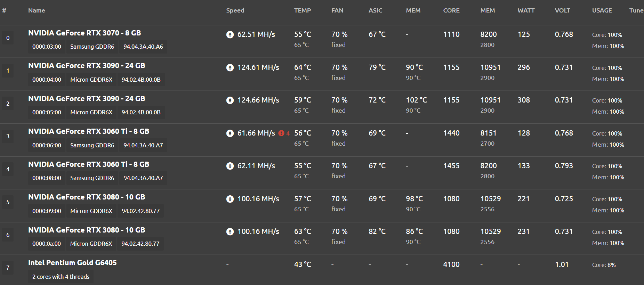Viewport: 644px width, 285px height.
Task: Click VBIOS tag 94.02.42.80.77 of GPU 5
Action: pyautogui.click(x=140, y=211)
